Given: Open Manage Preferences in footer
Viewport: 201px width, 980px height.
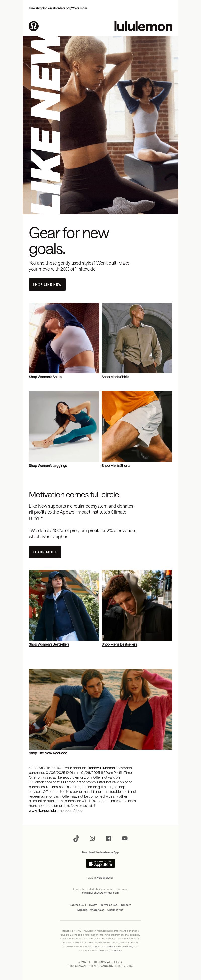Looking at the screenshot, I should [91, 910].
